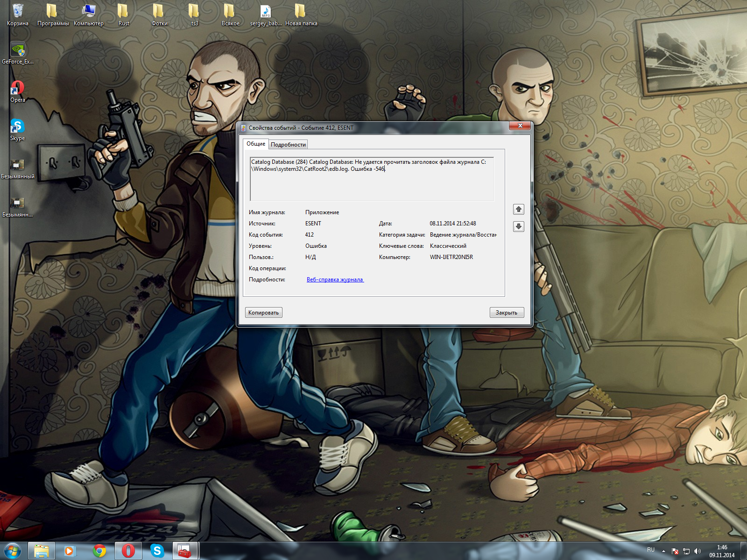Click the Закрыть button
Image resolution: width=747 pixels, height=560 pixels.
click(507, 313)
